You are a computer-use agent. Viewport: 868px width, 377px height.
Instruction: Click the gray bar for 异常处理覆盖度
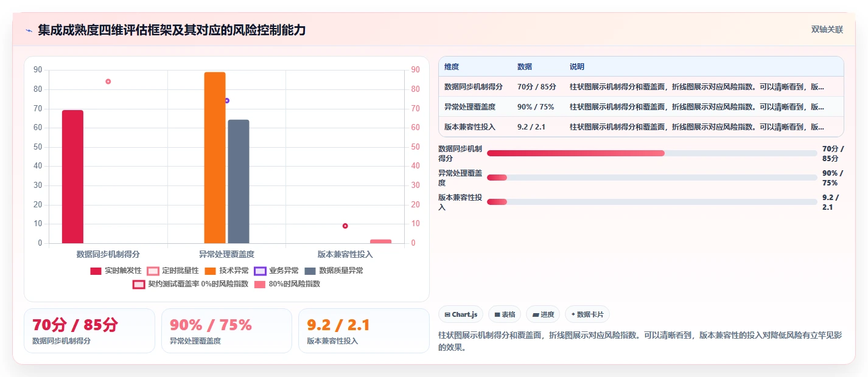pyautogui.click(x=239, y=181)
